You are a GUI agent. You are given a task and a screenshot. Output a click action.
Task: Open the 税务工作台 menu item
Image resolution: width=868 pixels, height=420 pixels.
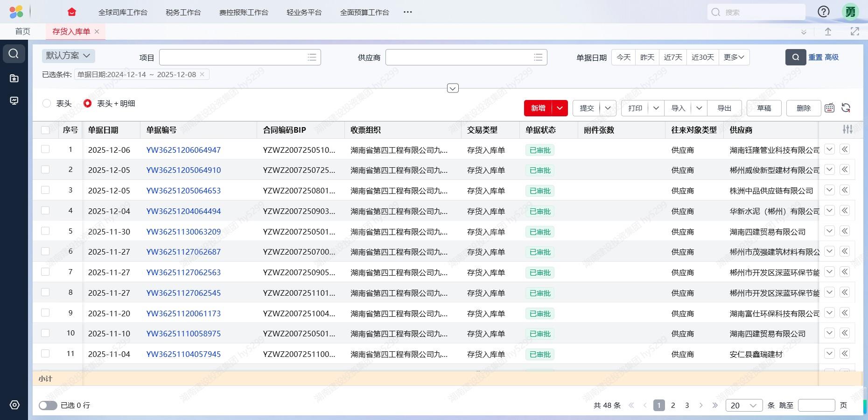click(183, 12)
